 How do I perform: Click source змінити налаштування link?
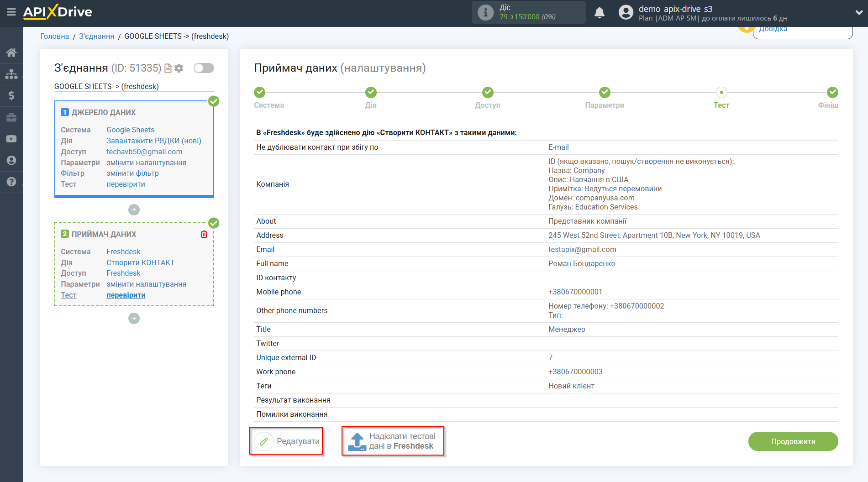[x=147, y=162]
